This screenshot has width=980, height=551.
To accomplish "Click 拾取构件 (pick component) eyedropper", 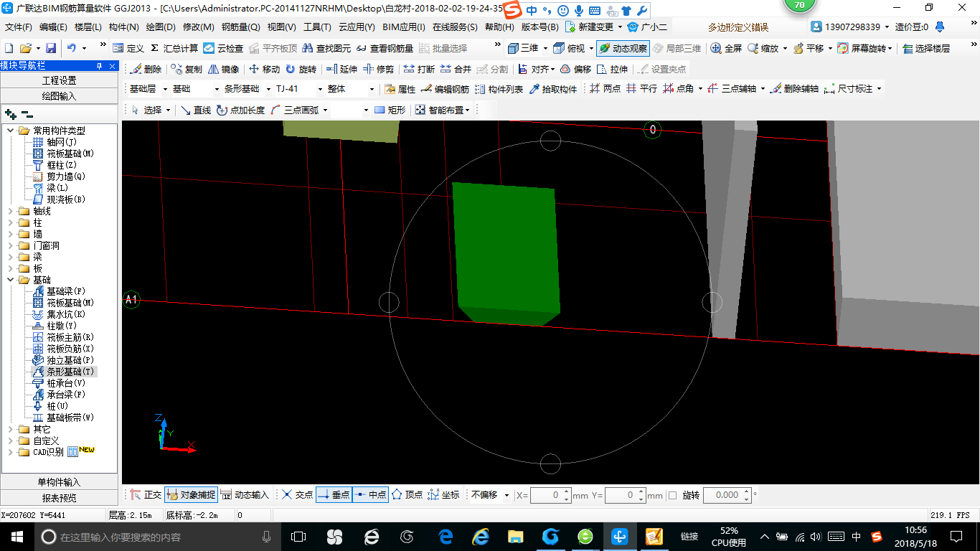I will (553, 89).
